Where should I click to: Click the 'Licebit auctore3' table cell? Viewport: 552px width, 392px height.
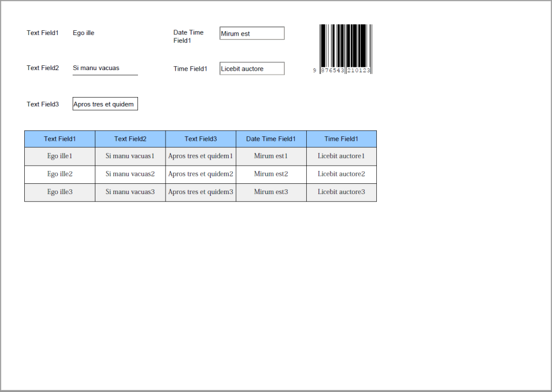(341, 192)
